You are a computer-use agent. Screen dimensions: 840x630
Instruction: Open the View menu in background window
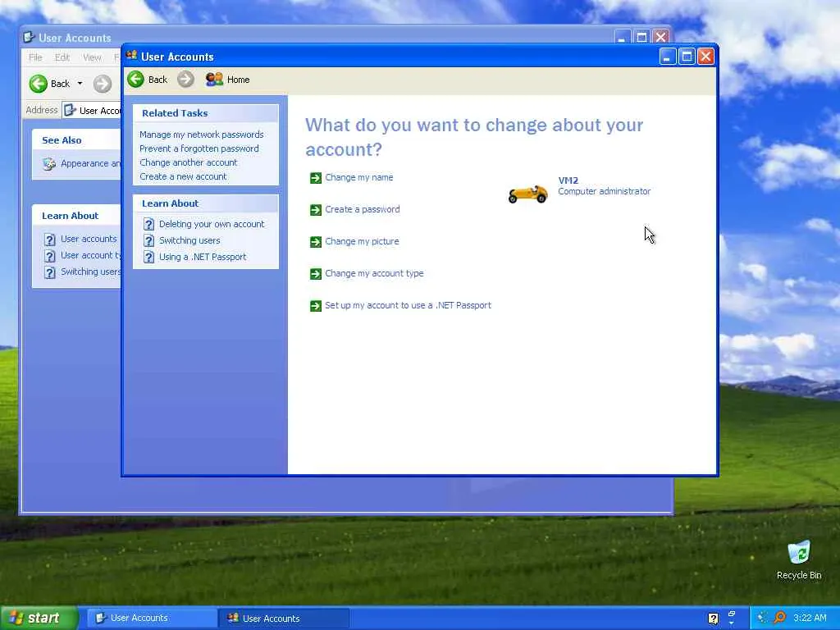92,57
